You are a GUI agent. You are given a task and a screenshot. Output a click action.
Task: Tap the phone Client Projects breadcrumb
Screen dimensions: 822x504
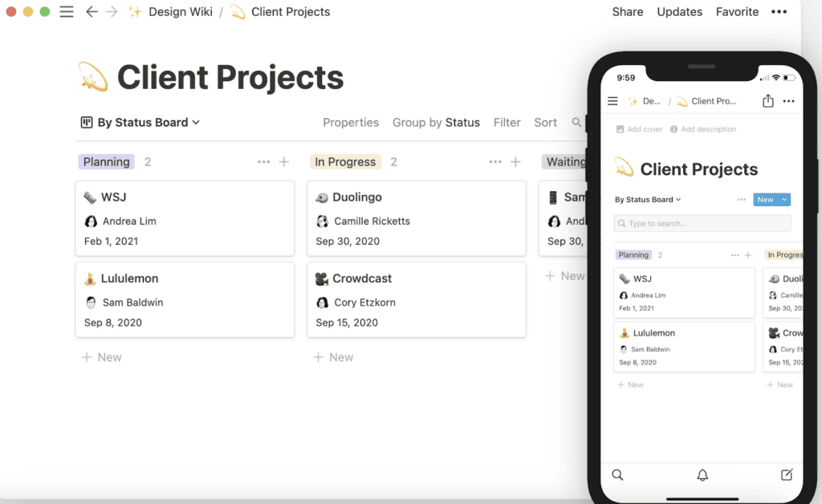pos(706,101)
